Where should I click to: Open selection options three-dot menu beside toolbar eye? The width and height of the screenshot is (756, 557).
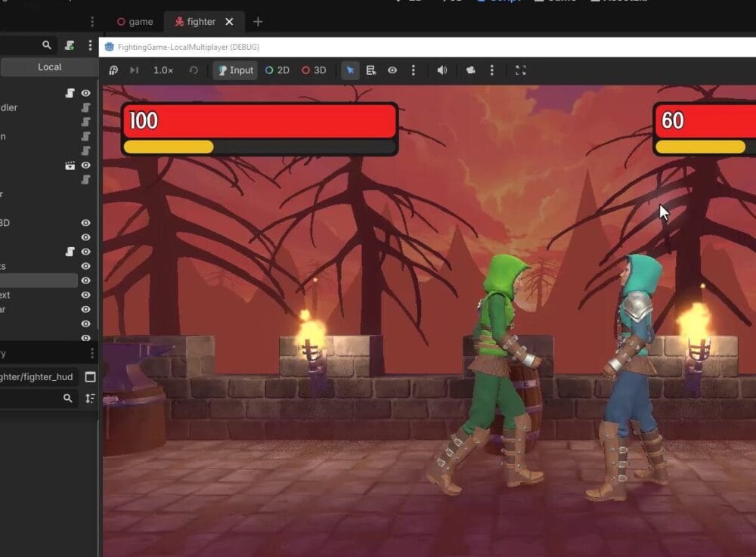414,70
